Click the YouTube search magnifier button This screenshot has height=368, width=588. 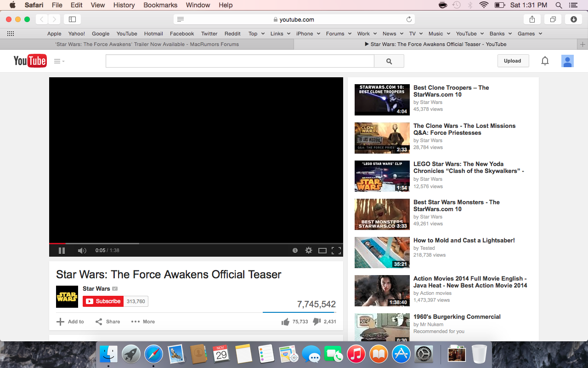(x=389, y=61)
